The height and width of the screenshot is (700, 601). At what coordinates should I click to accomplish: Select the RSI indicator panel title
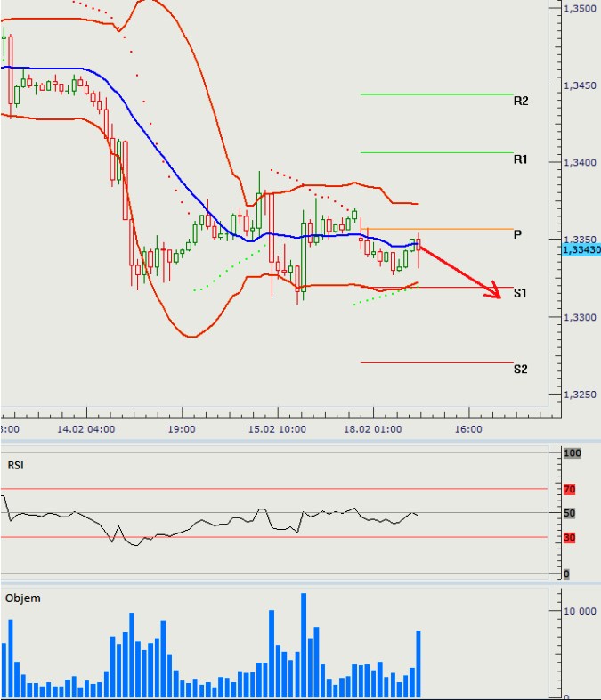tap(16, 465)
